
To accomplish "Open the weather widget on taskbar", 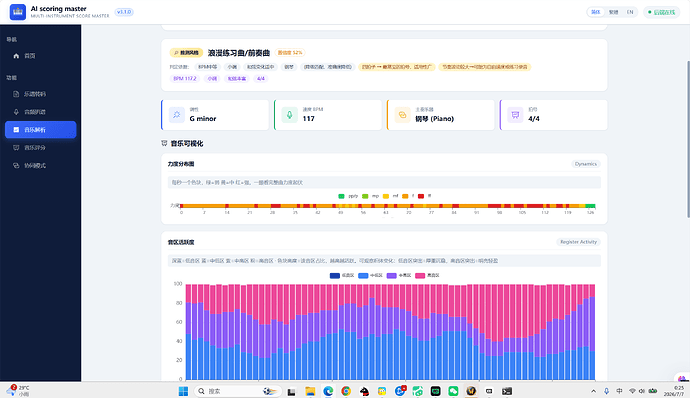I will tap(18, 391).
